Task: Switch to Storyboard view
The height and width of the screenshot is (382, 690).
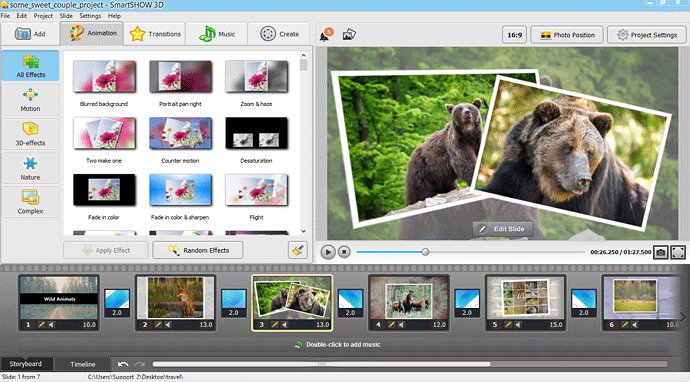Action: click(26, 364)
